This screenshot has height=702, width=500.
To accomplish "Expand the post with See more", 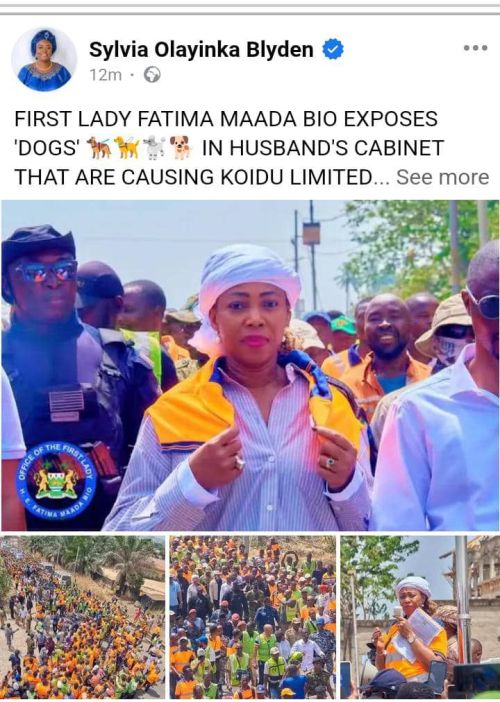I will coord(443,177).
